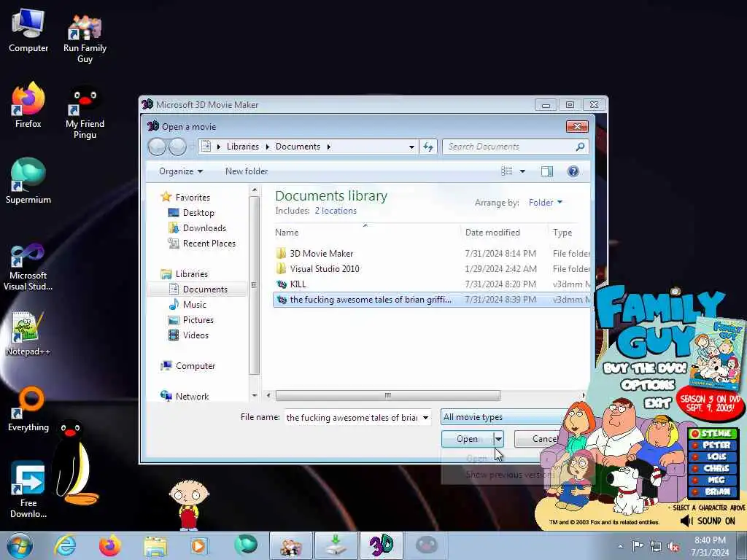Open Internet Explorer from the taskbar

click(x=65, y=545)
